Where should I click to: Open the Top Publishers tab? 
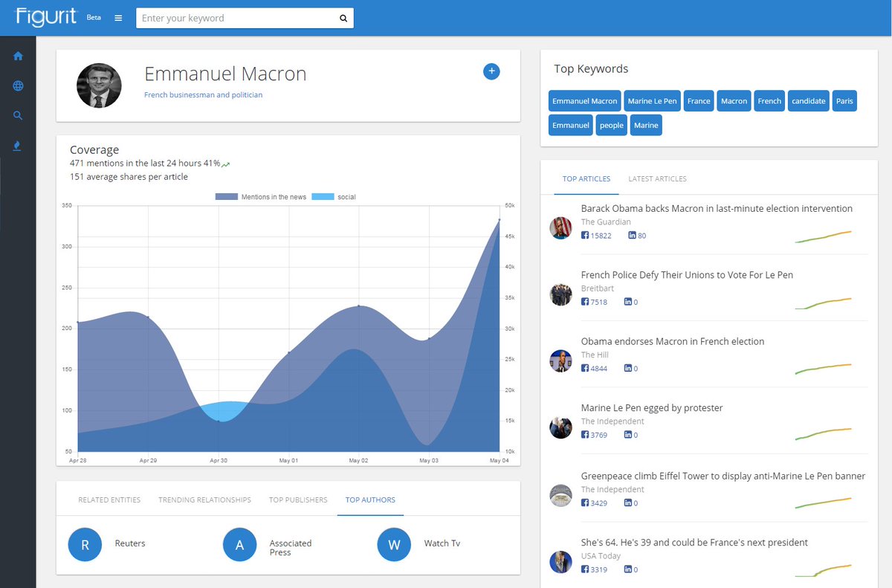click(298, 500)
